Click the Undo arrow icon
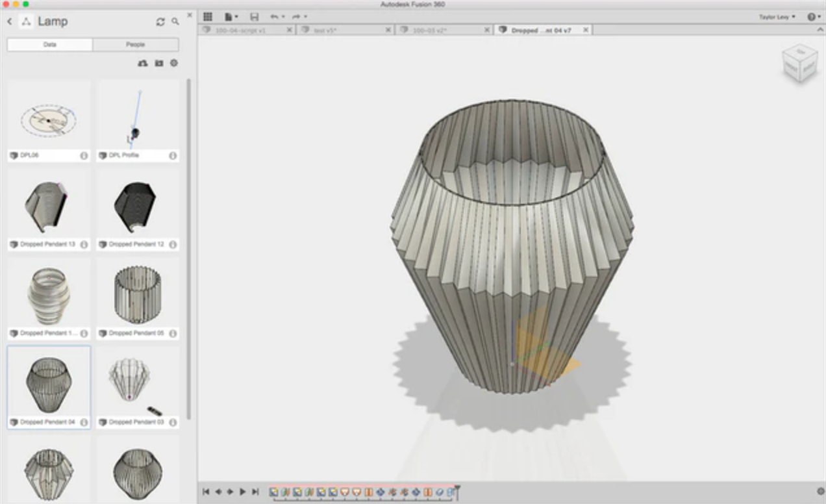Viewport: 826px width, 504px height. (275, 17)
